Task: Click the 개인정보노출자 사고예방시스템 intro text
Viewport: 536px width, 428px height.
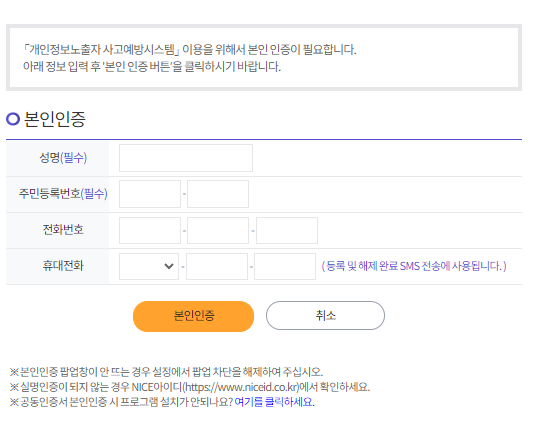Action: coord(190,50)
